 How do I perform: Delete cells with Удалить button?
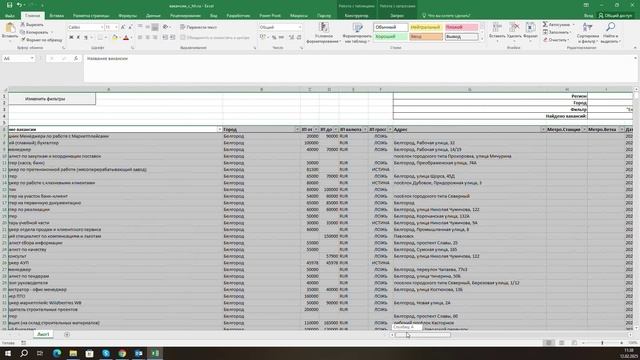point(514,31)
